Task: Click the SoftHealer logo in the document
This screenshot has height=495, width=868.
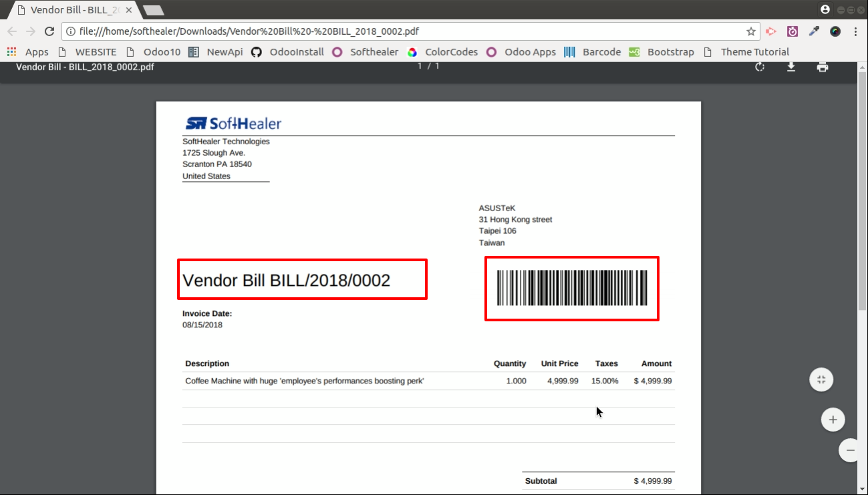Action: [x=233, y=123]
